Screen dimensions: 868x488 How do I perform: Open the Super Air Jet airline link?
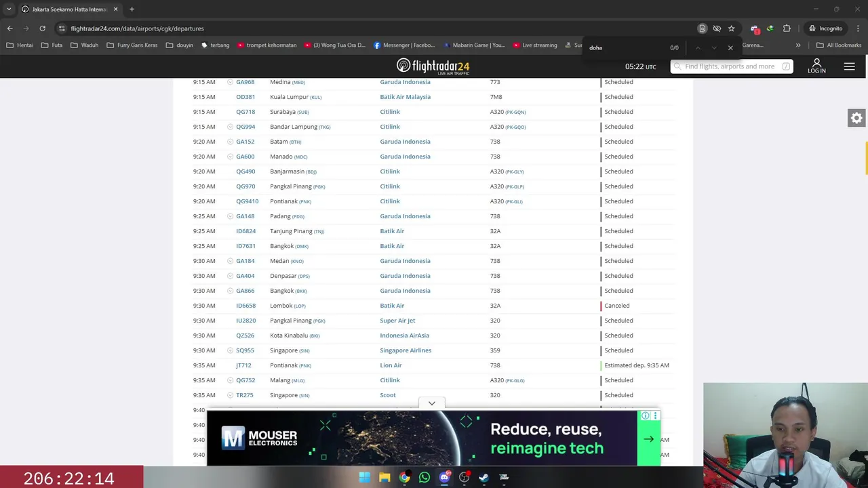(x=397, y=321)
